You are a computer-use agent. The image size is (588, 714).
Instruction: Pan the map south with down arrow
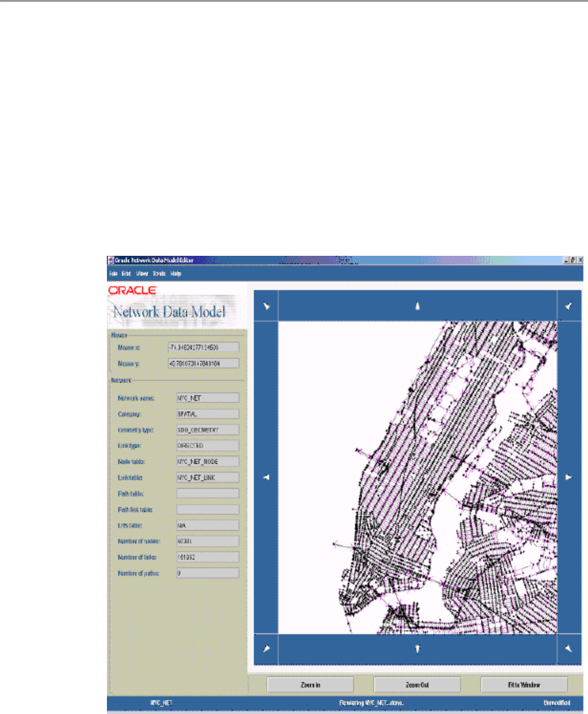(x=417, y=649)
